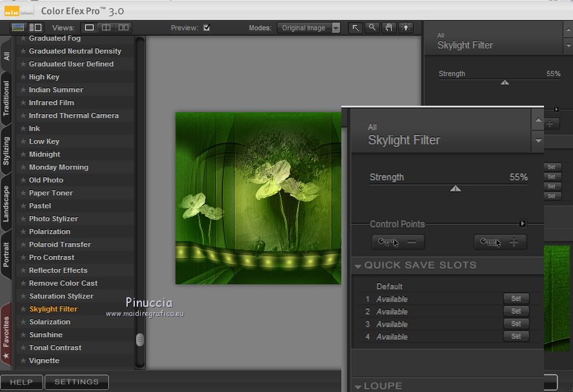Collapse the Quick Save Slots section
This screenshot has width=573, height=392.
point(358,266)
